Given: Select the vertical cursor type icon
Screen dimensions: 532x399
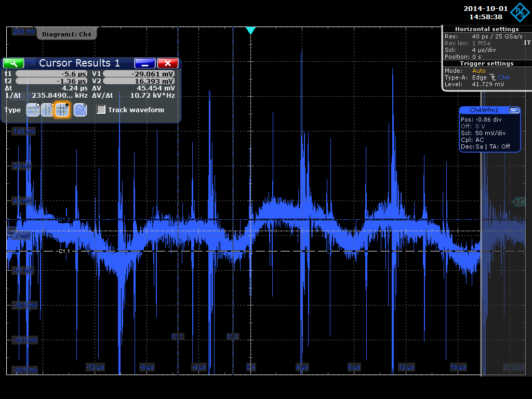Looking at the screenshot, I should pyautogui.click(x=47, y=110).
